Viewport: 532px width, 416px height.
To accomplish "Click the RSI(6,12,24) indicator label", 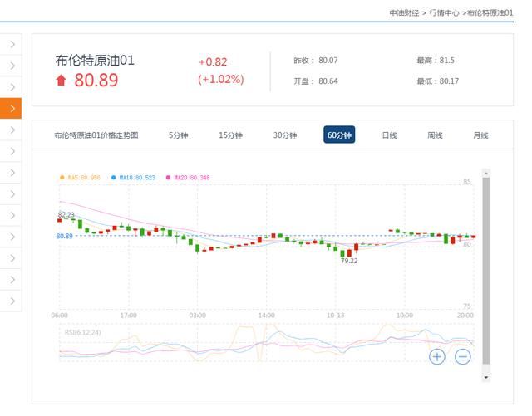I will (82, 332).
